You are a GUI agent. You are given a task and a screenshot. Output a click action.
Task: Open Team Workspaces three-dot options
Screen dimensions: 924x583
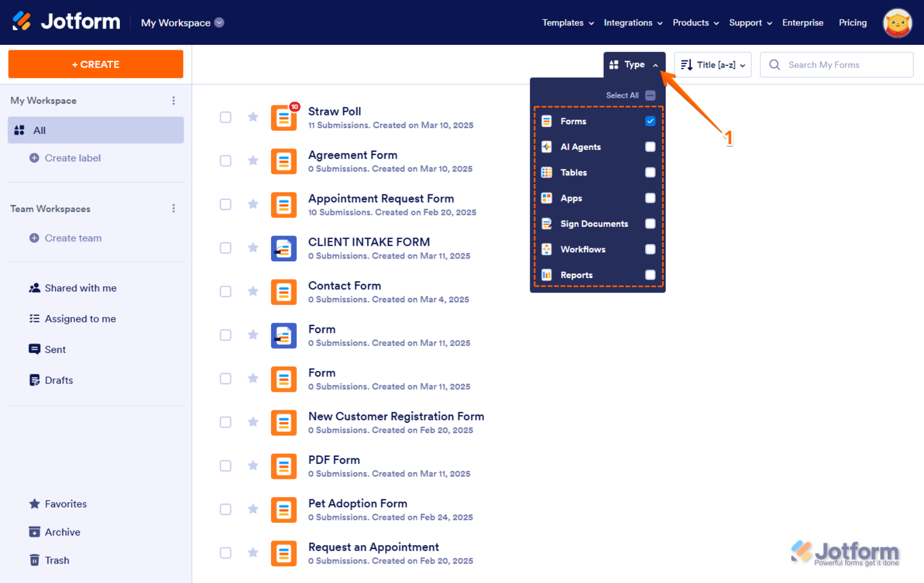point(173,208)
